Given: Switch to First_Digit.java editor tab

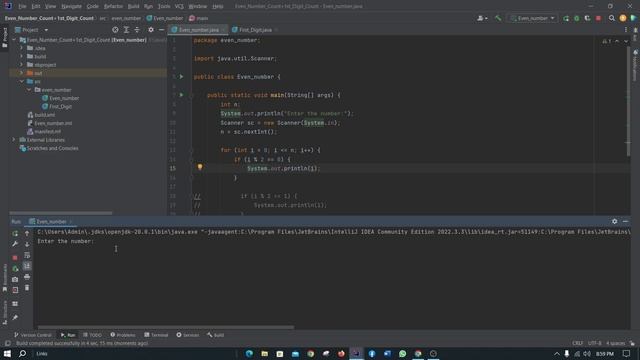Looking at the screenshot, I should coord(255,30).
